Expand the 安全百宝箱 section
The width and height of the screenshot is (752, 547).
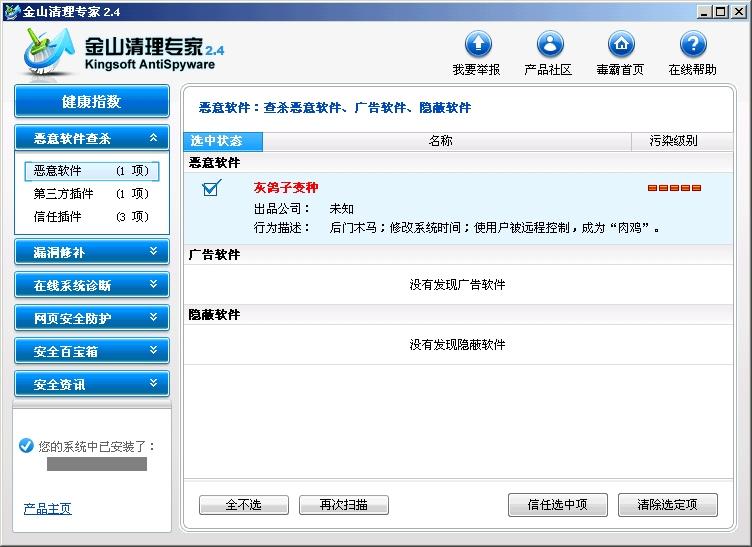point(92,351)
